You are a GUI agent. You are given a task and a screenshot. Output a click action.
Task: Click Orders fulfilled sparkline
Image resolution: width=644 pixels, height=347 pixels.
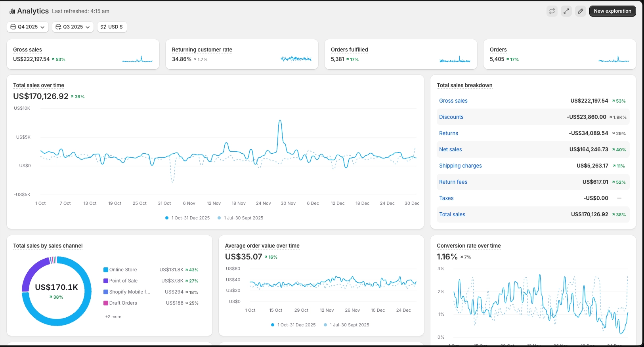pos(455,59)
